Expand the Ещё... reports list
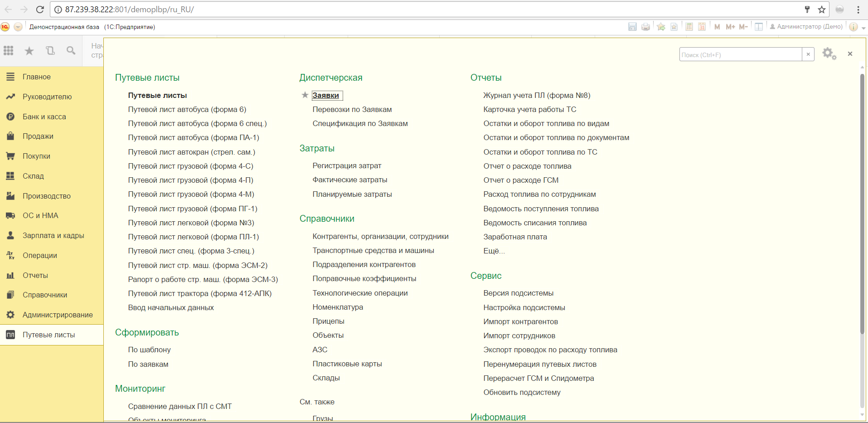 pos(494,251)
